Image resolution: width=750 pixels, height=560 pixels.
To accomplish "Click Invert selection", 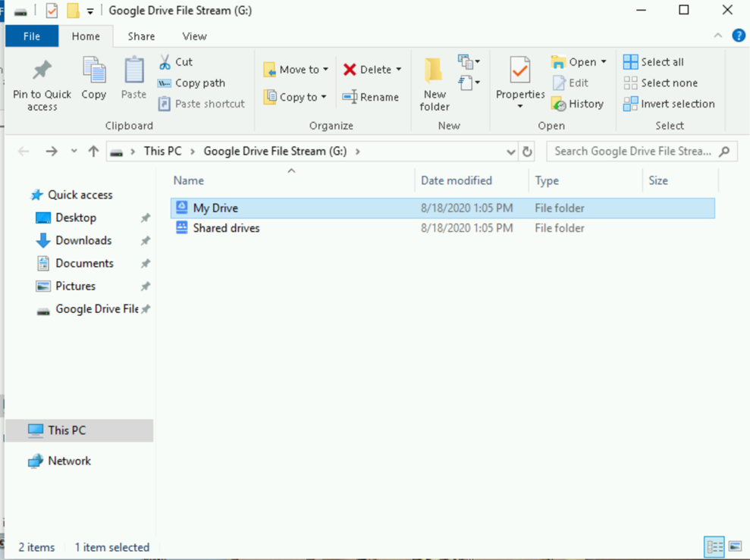I will 669,104.
